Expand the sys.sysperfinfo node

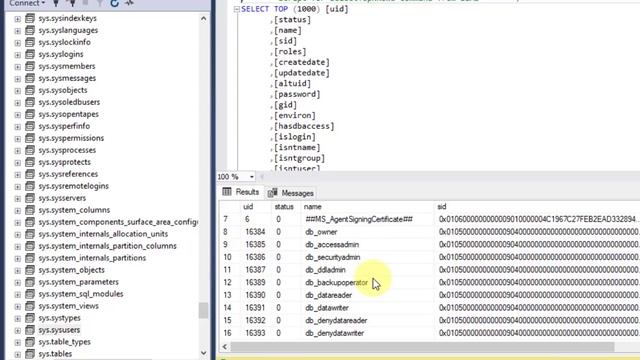click(18, 127)
